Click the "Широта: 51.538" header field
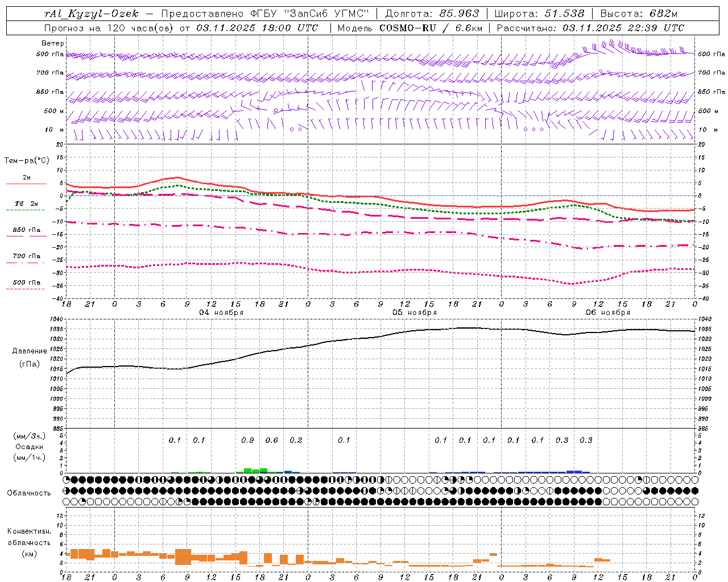 [x=540, y=14]
